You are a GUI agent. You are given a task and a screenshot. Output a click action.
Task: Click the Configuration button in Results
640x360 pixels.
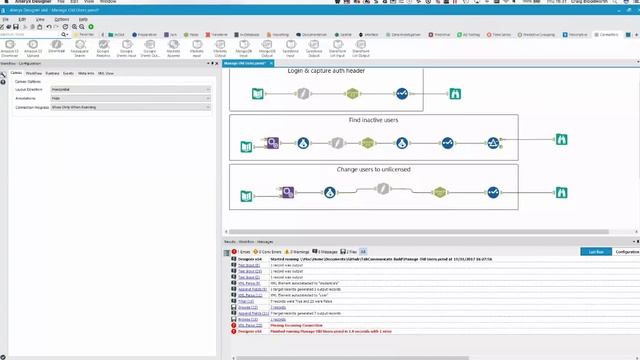627,252
